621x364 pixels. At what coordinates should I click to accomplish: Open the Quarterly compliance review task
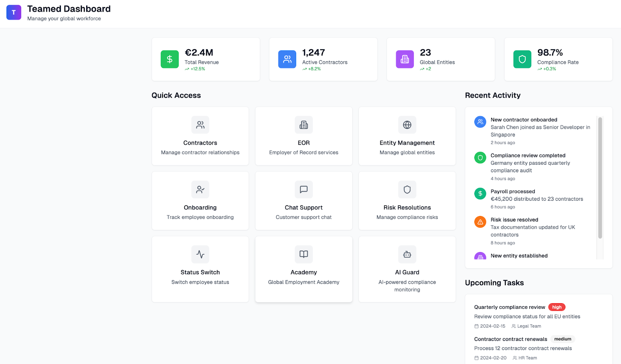[x=510, y=307]
